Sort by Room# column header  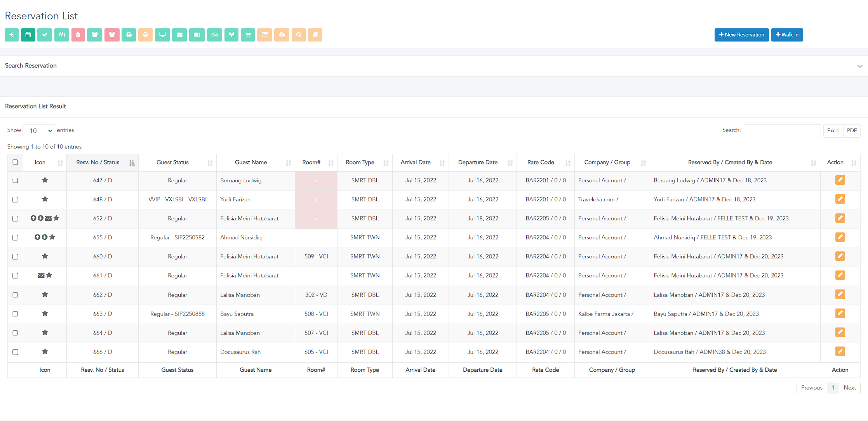pos(316,163)
